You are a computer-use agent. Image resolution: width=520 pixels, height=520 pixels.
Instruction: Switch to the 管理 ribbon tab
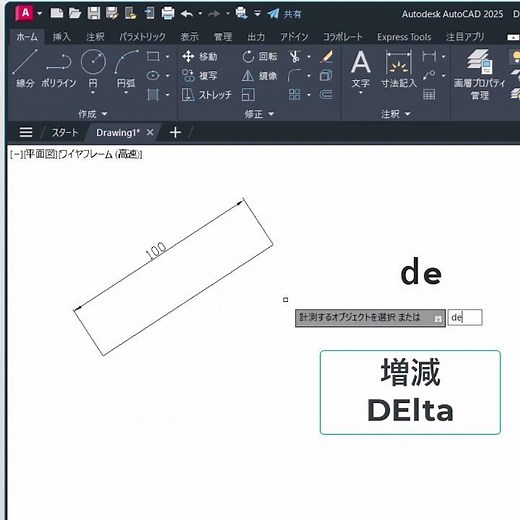(x=223, y=37)
